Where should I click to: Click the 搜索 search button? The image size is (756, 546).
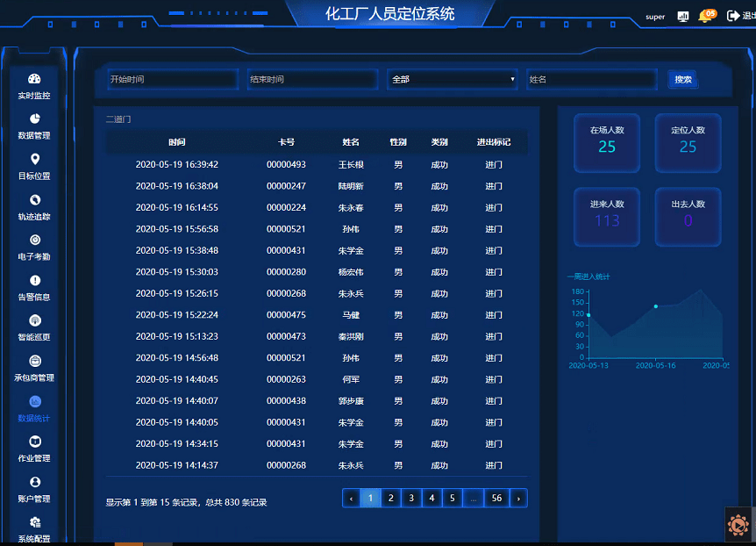tap(683, 80)
